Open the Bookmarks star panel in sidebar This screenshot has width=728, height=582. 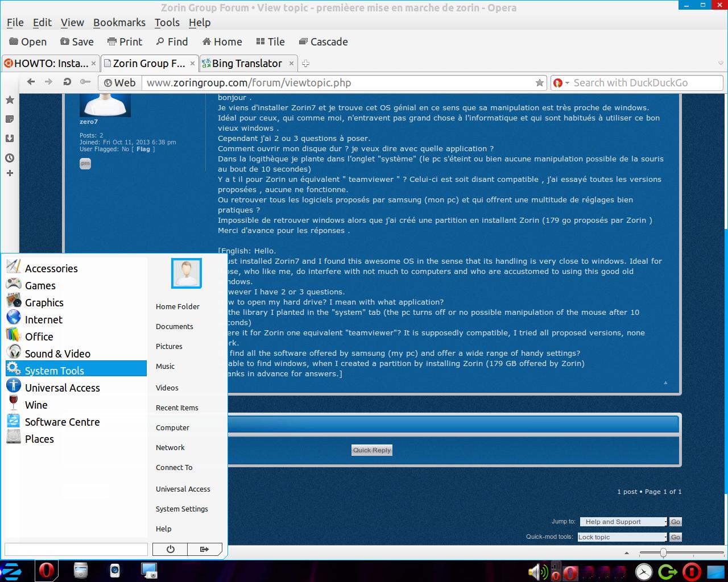coord(10,100)
